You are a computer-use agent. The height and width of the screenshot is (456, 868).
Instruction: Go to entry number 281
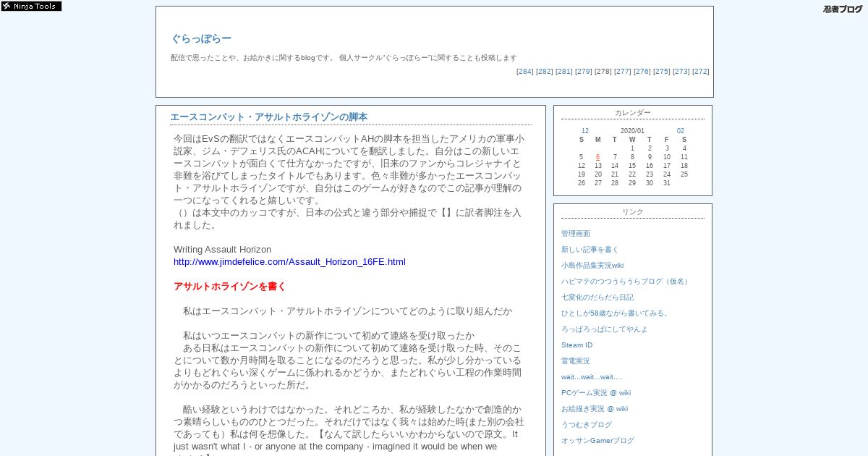tap(564, 72)
